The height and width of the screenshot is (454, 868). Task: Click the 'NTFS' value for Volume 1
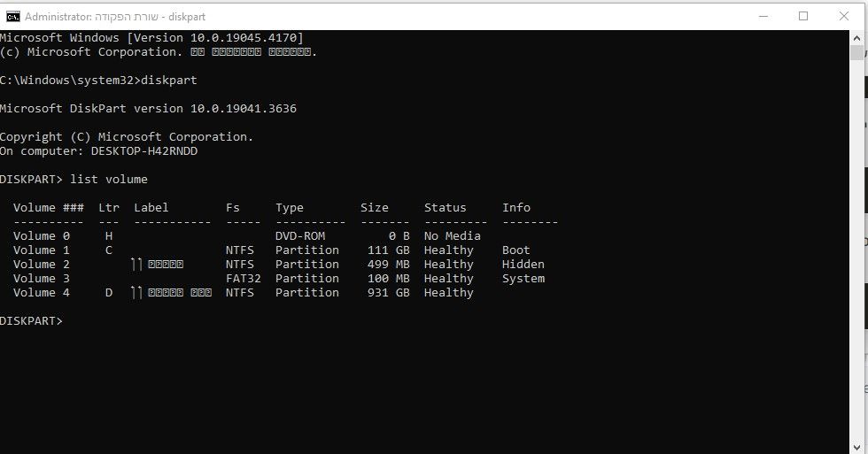tap(240, 250)
